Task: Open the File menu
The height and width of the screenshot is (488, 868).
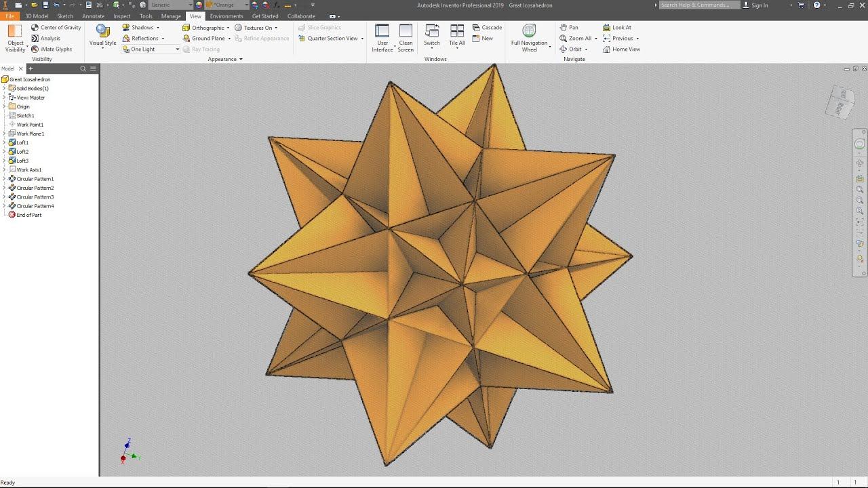Action: coord(9,16)
